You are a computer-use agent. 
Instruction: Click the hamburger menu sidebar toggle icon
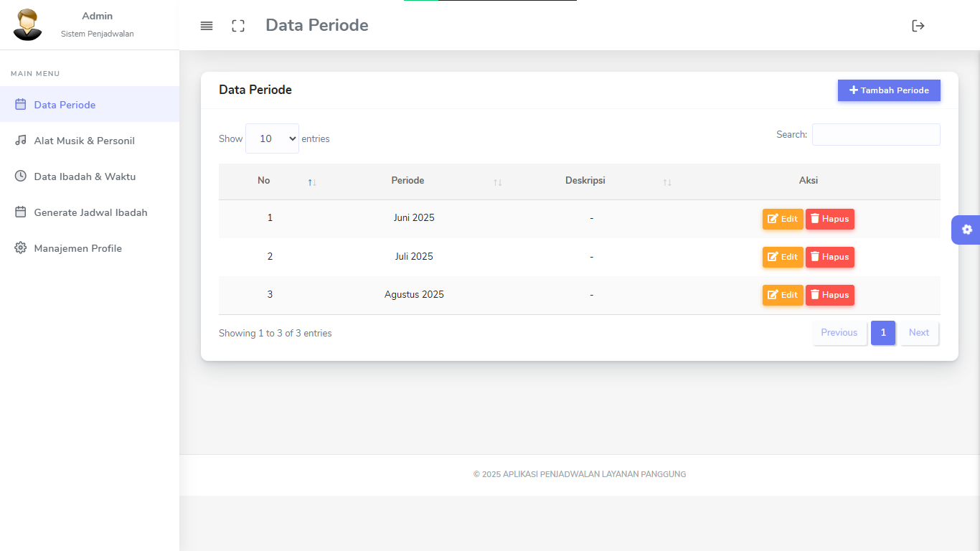click(207, 26)
